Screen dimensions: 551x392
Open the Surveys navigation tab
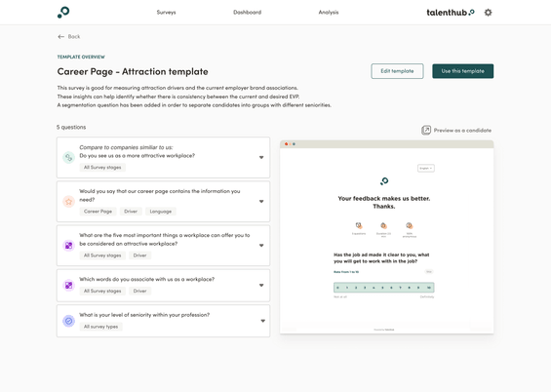166,13
